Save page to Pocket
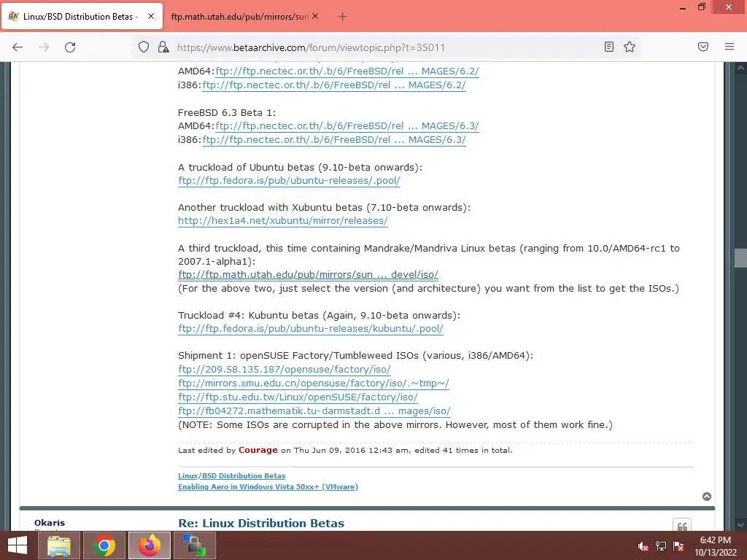The image size is (747, 560). 703,47
